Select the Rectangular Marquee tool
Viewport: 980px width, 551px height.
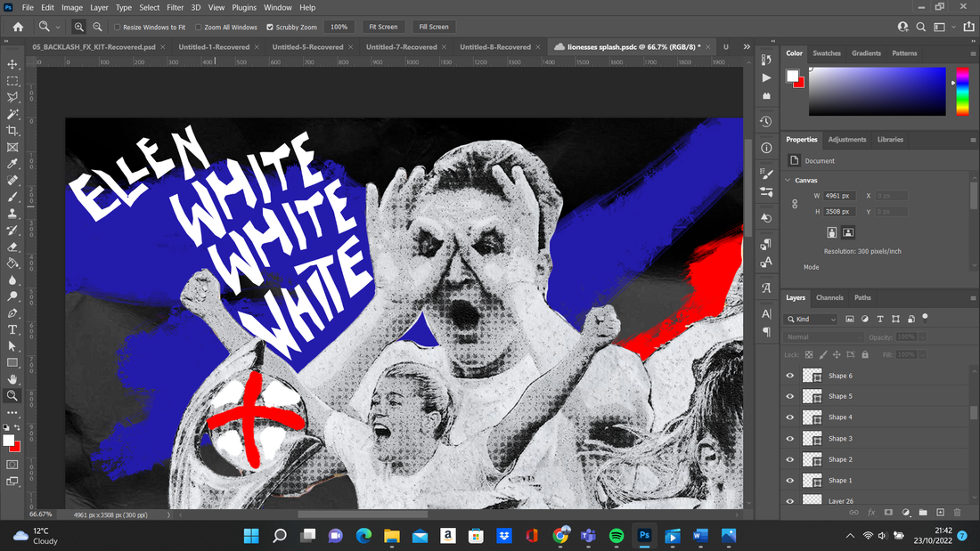(x=12, y=81)
